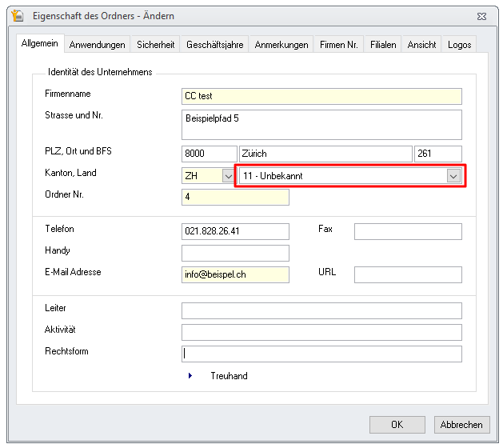The height and width of the screenshot is (448, 503).
Task: Open the Firmen Nr. tab
Action: [x=339, y=46]
